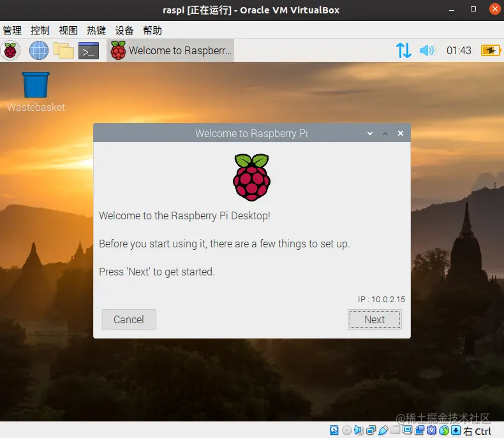
Task: Click the hard disk activity status icon
Action: point(334,430)
